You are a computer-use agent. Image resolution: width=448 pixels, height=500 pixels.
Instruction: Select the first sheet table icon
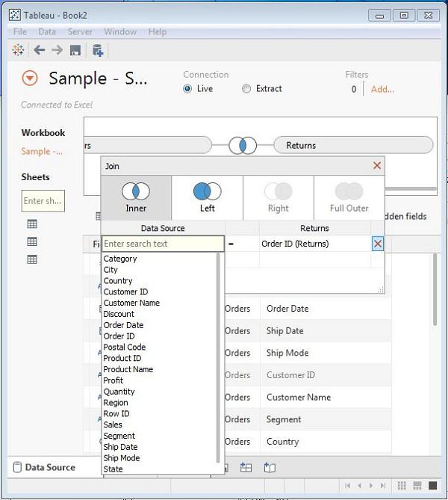(32, 224)
